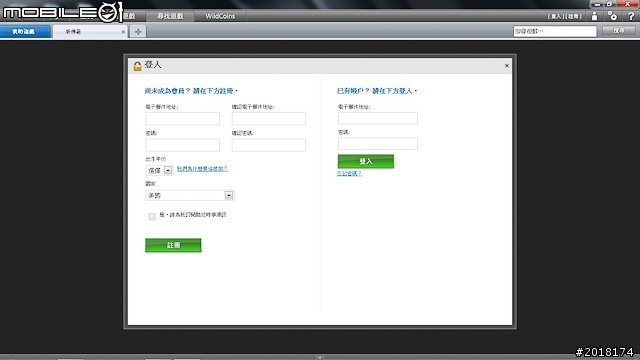Click the registration email address field
The height and width of the screenshot is (360, 640).
(x=182, y=118)
